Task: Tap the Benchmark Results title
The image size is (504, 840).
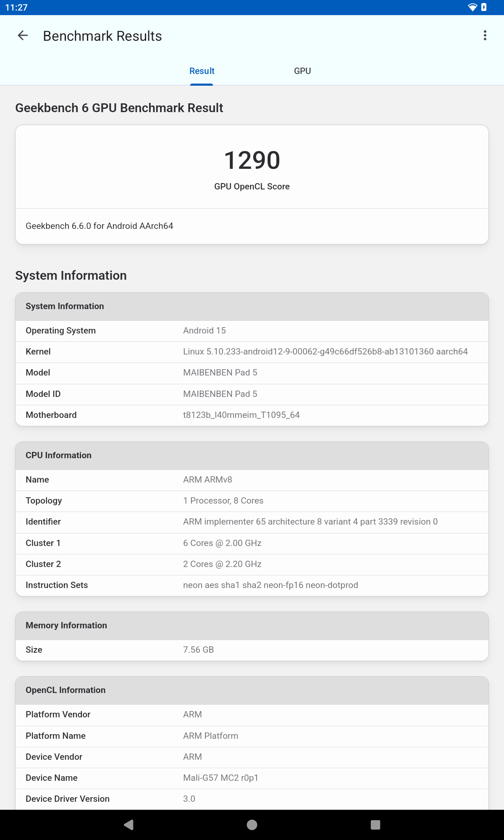Action: [102, 36]
